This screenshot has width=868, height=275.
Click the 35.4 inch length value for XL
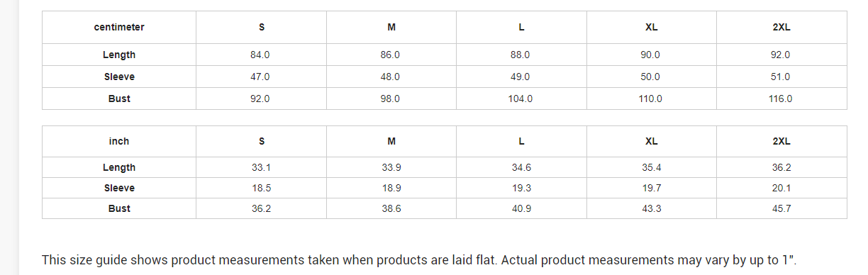(651, 167)
